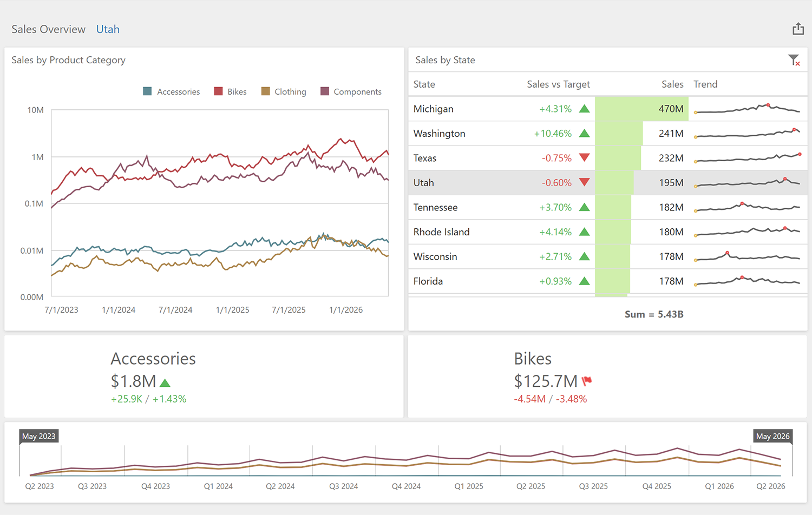This screenshot has height=515, width=812.
Task: Click the 470M sales bar for Michigan
Action: pos(641,109)
